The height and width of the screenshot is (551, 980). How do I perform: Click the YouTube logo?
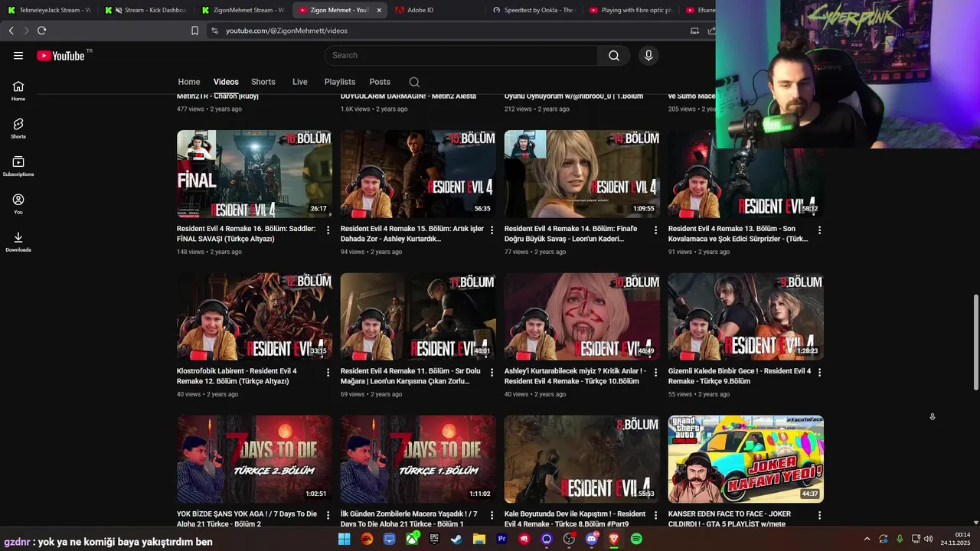pyautogui.click(x=60, y=55)
